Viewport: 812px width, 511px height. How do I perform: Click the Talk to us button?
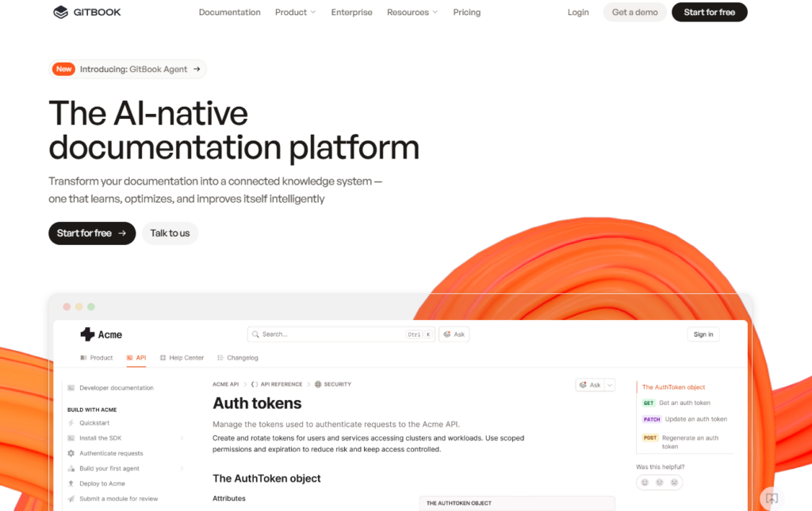(170, 233)
